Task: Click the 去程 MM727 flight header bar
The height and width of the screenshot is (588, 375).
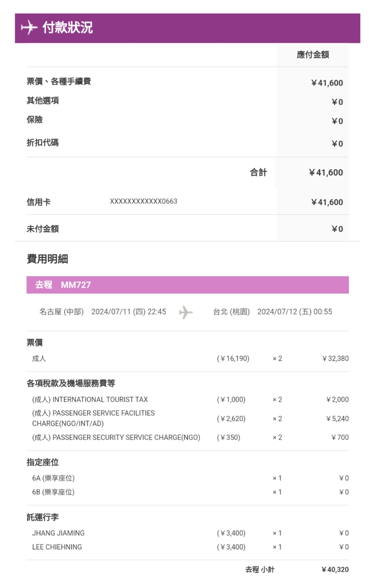Action: [x=187, y=285]
